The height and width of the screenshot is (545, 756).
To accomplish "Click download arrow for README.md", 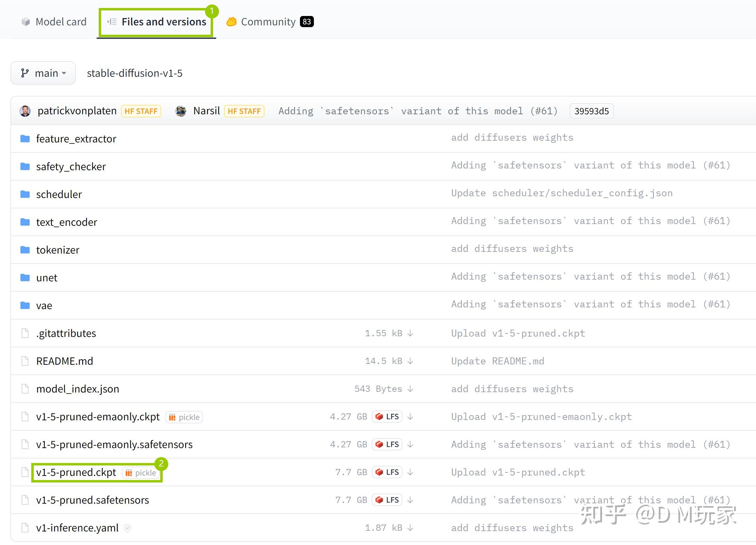I will click(410, 361).
